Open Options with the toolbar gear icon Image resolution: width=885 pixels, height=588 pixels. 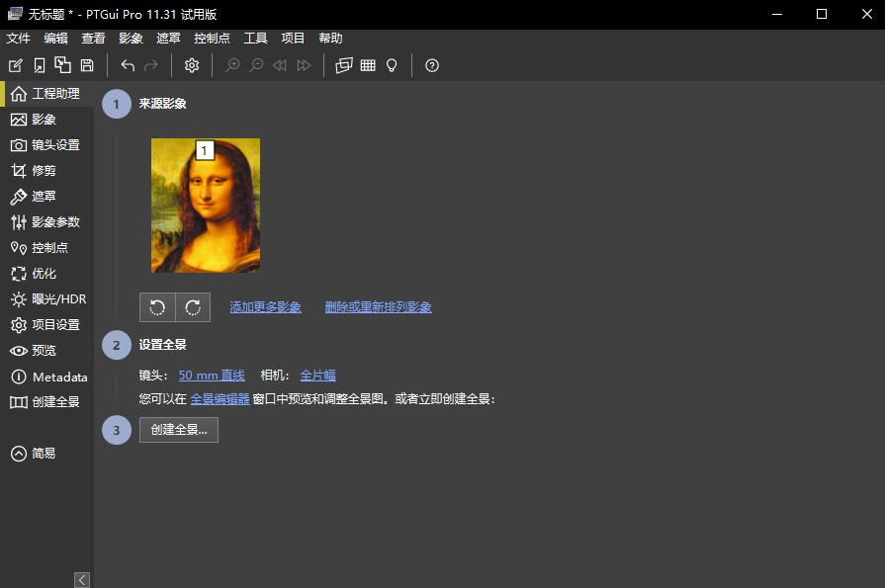192,65
